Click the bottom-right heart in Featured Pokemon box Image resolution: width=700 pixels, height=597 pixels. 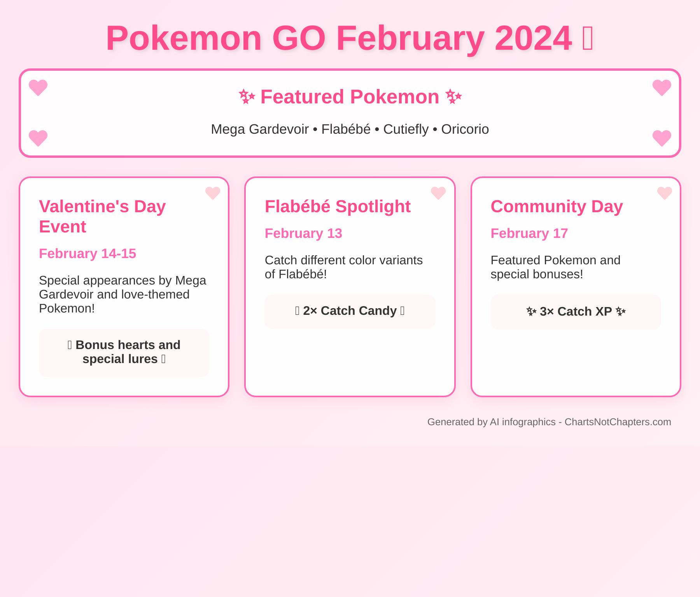(x=662, y=138)
